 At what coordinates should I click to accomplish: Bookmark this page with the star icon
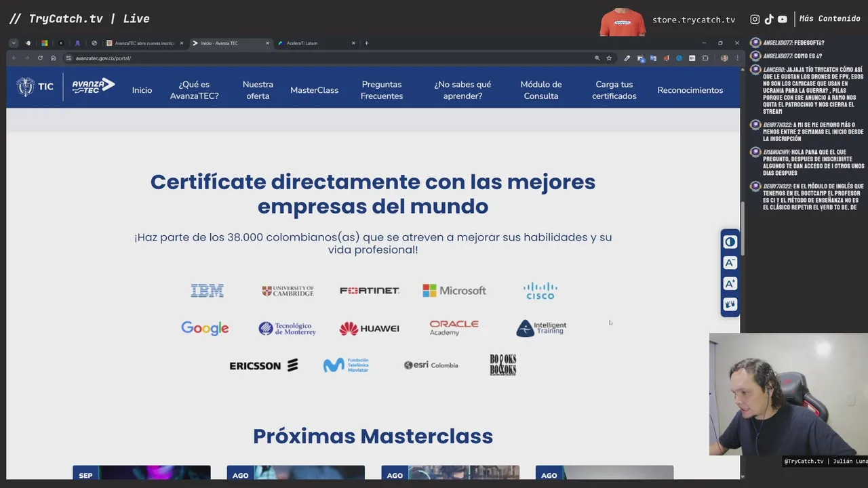[x=609, y=58]
